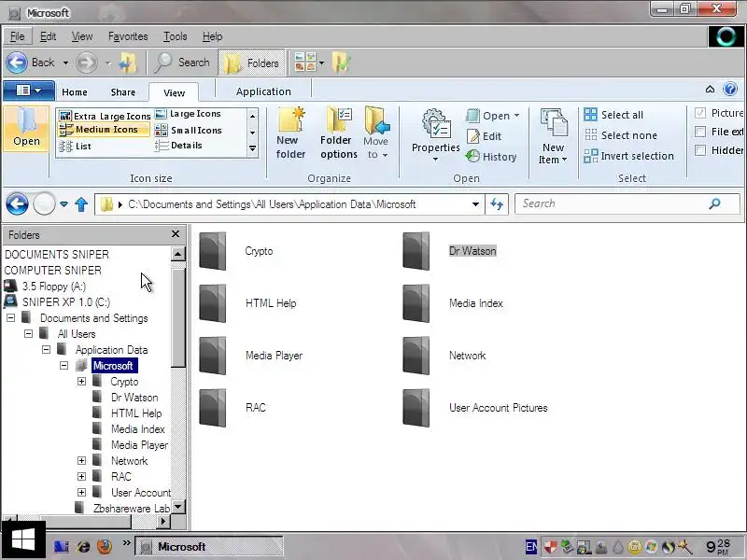The height and width of the screenshot is (560, 747).
Task: Toggle the Folders toolbar button
Action: pos(251,63)
